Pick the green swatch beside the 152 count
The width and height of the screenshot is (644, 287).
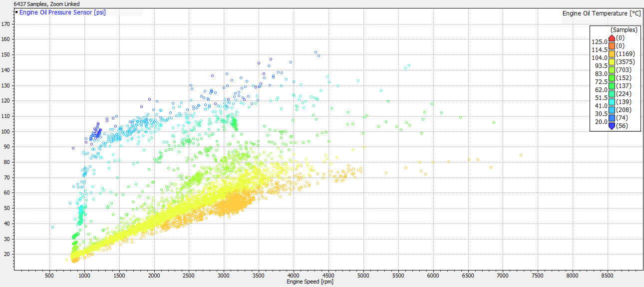[x=612, y=78]
